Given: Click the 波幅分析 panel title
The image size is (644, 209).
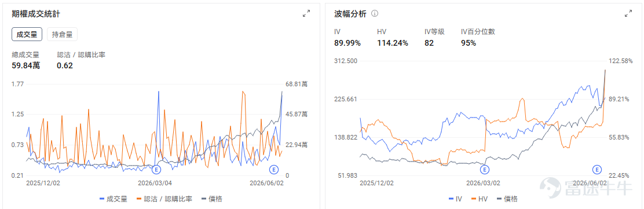Looking at the screenshot, I should (x=350, y=13).
